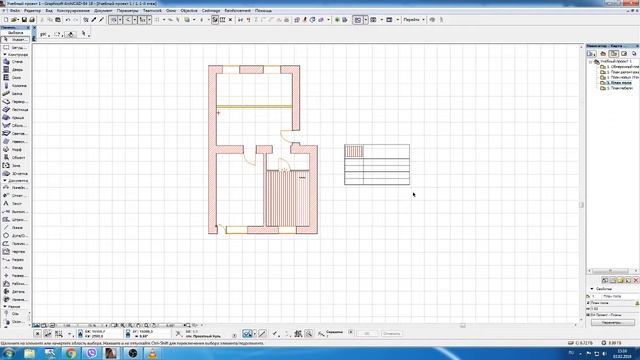This screenshot has height=360, width=640.
Task: Open VLC media player from taskbar
Action: click(x=153, y=353)
